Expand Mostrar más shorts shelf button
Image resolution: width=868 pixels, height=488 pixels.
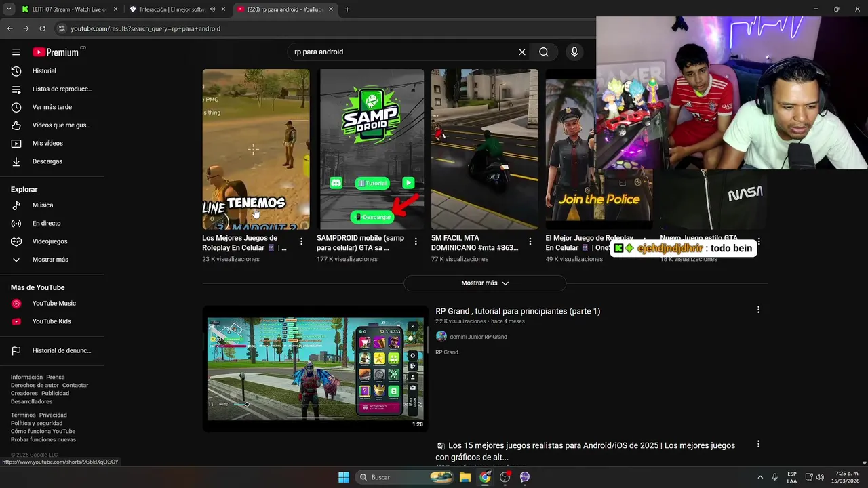[x=485, y=283]
